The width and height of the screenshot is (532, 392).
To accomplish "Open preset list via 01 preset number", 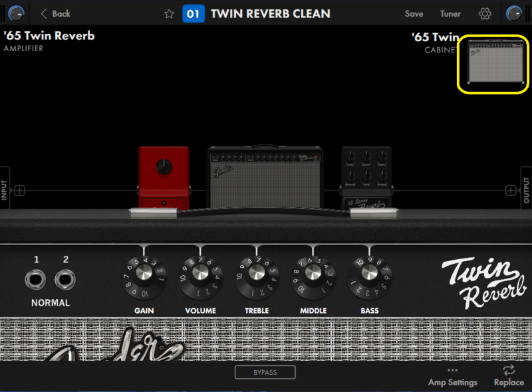I will 194,14.
